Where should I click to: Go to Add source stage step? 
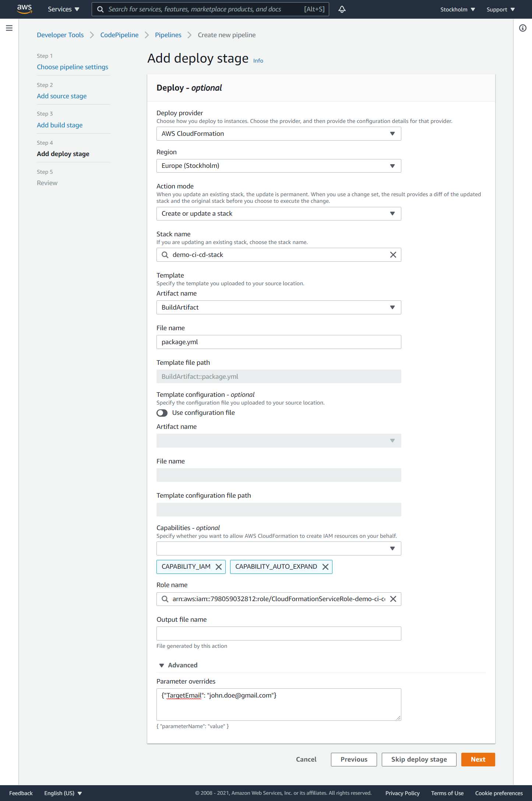(61, 96)
